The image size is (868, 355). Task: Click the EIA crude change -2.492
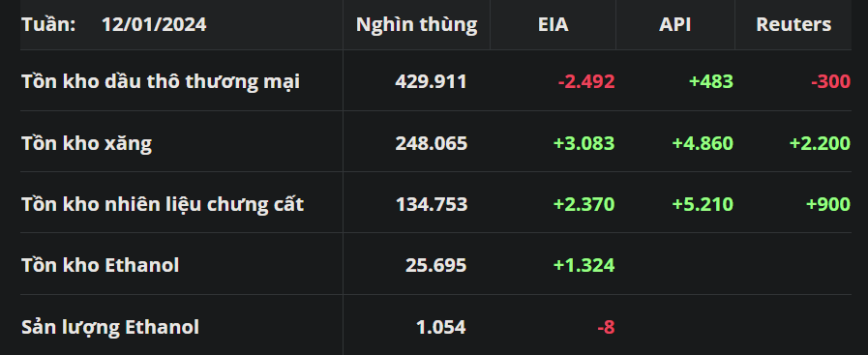[x=586, y=82]
